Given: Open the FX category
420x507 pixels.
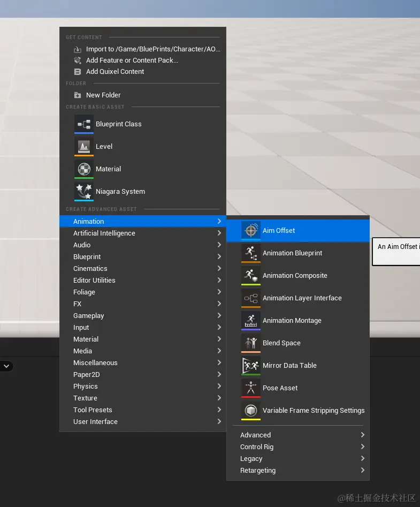Looking at the screenshot, I should [x=143, y=304].
